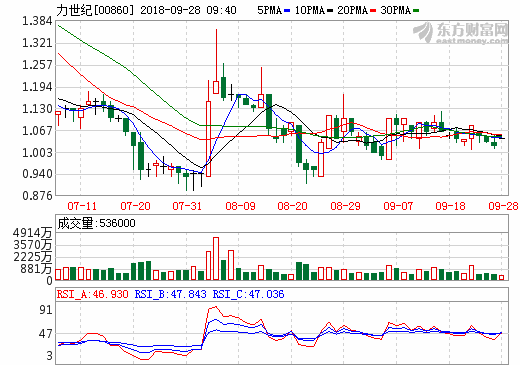The height and width of the screenshot is (365, 520).
Task: Click RSI axis value 91
Action: coord(46,310)
